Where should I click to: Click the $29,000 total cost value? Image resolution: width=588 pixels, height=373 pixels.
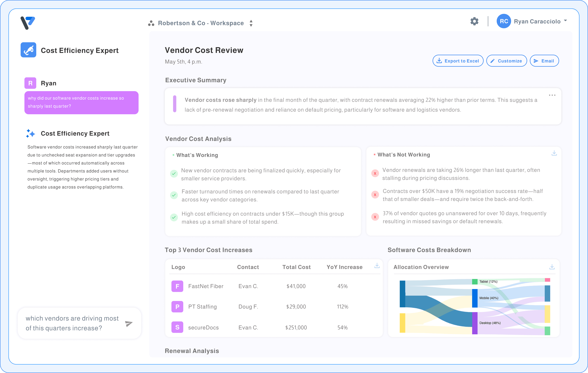(296, 307)
